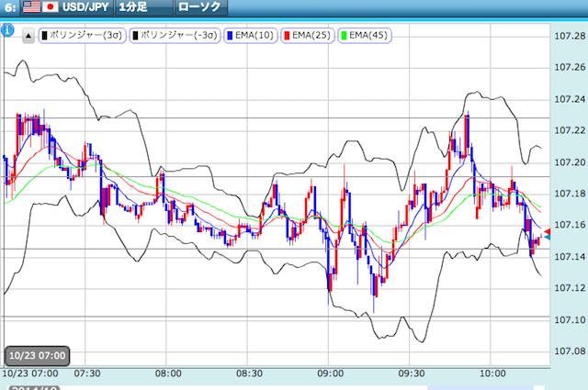Click the 10/23 07:00 date tooltip
588x390 pixels.
point(37,355)
